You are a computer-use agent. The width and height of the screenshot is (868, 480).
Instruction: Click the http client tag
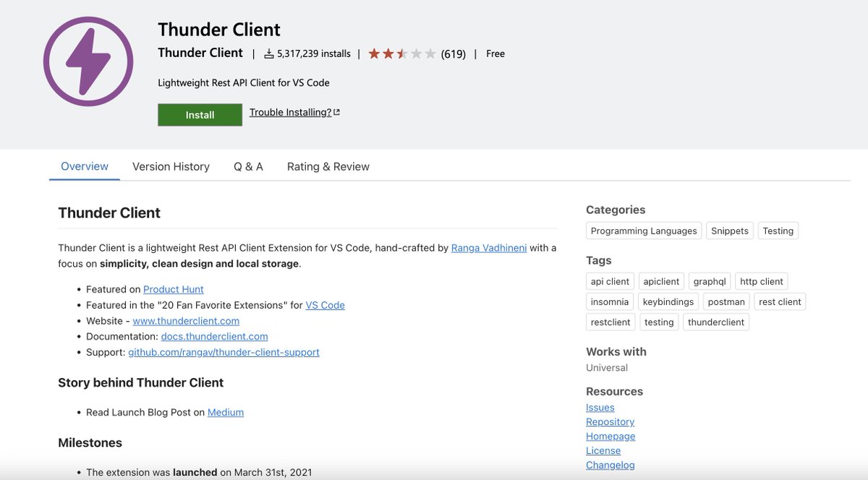coord(762,281)
